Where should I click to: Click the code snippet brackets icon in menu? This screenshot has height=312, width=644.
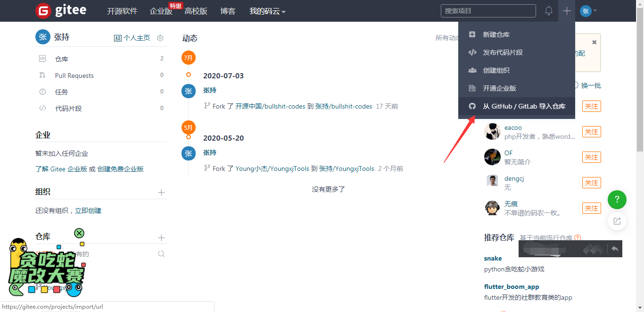pos(472,52)
